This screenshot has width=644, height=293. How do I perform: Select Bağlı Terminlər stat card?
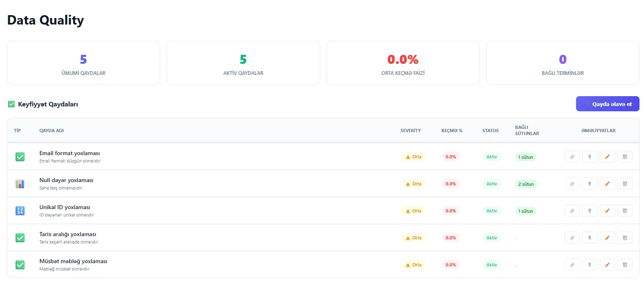pos(563,63)
